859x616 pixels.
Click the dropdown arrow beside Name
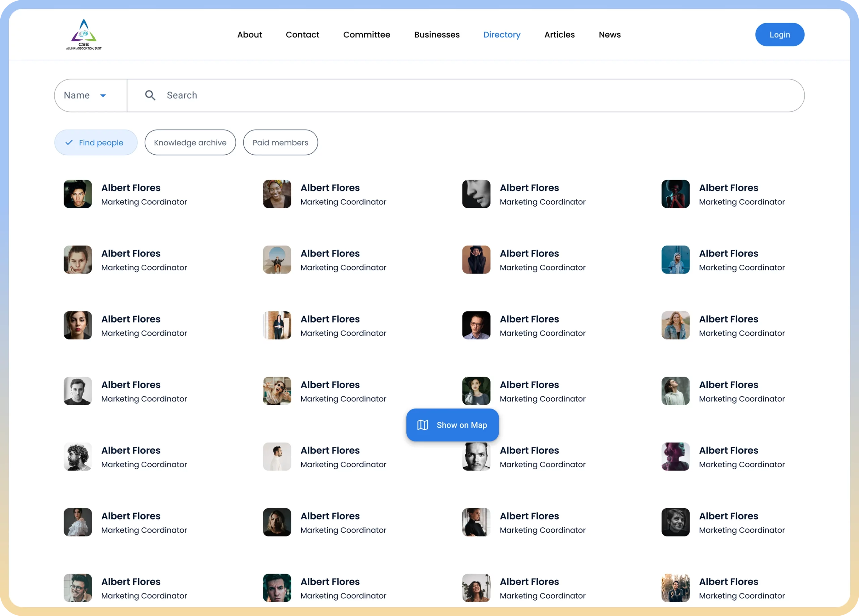pos(103,95)
